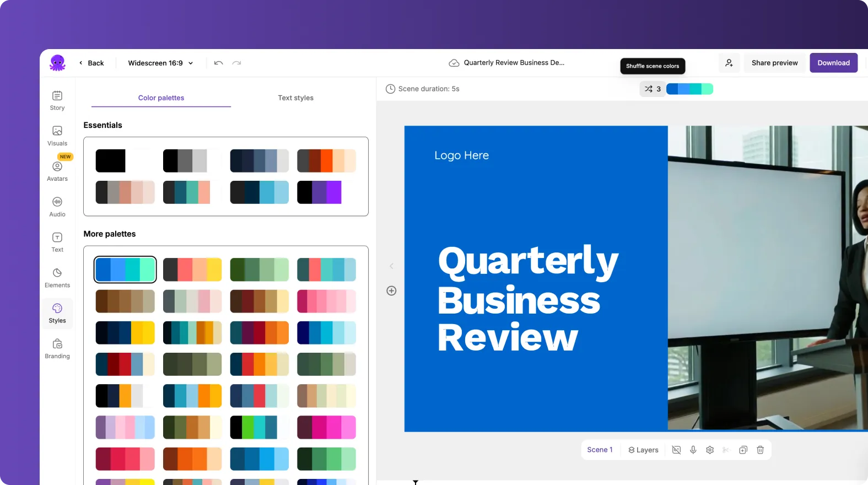
Task: Open the Elements panel
Action: tap(57, 278)
